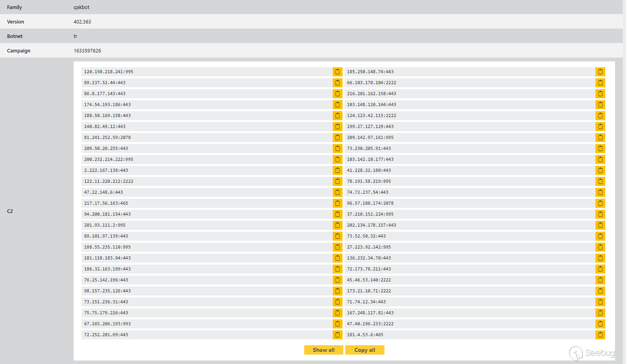Copy the 120.150.218.241:995 address
The width and height of the screenshot is (626, 364).
337,72
